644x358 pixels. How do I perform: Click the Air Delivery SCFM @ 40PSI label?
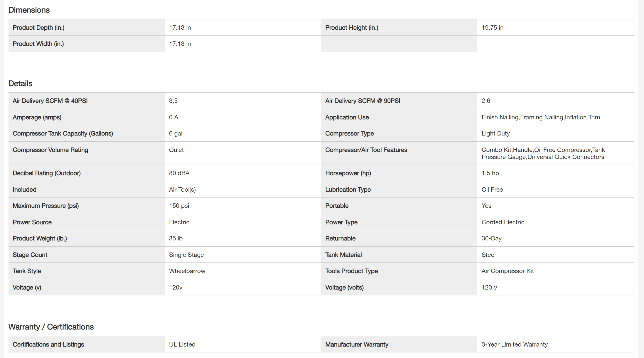pos(50,101)
